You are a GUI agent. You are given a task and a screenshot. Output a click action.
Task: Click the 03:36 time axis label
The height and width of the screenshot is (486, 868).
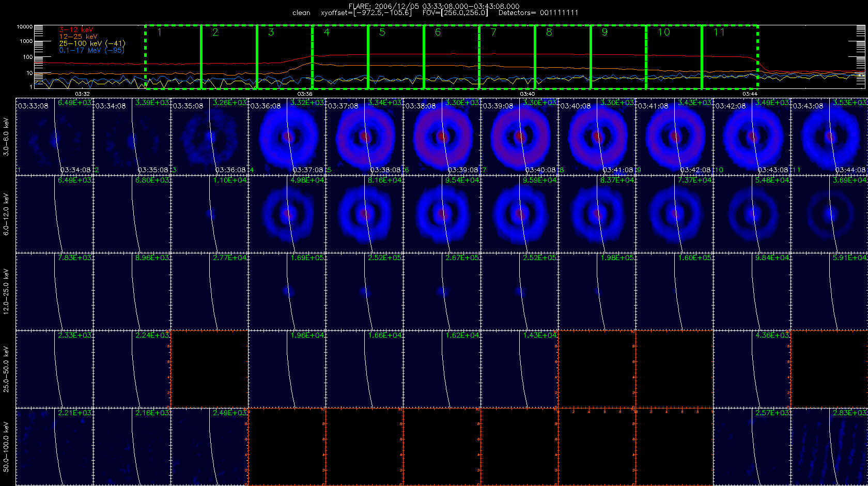click(x=305, y=94)
